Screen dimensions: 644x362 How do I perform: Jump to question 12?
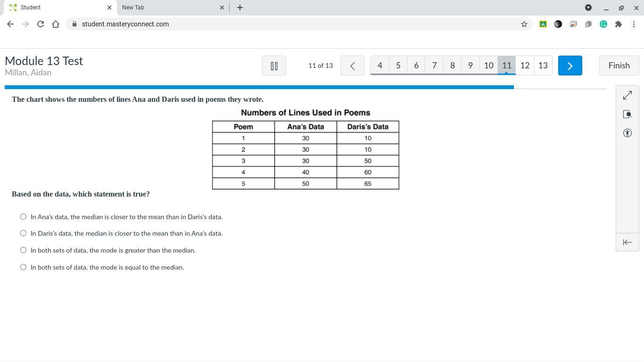pyautogui.click(x=525, y=66)
